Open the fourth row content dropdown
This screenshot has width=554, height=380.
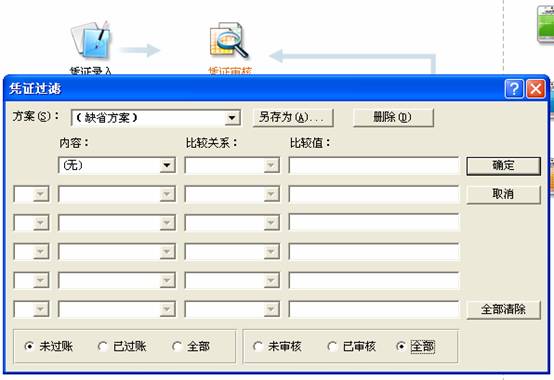(x=167, y=252)
